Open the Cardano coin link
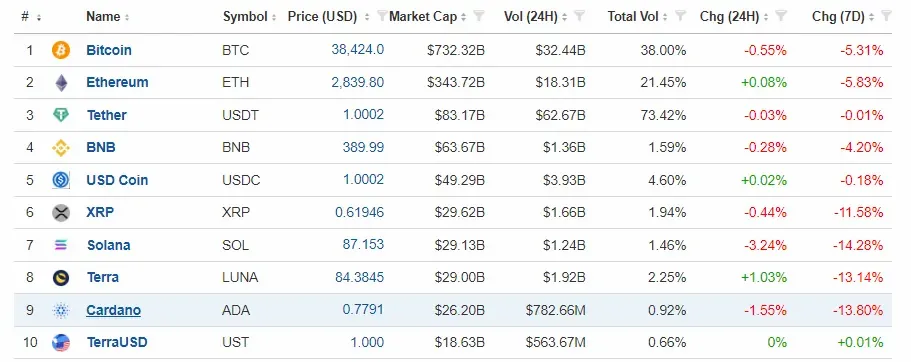 [x=113, y=310]
